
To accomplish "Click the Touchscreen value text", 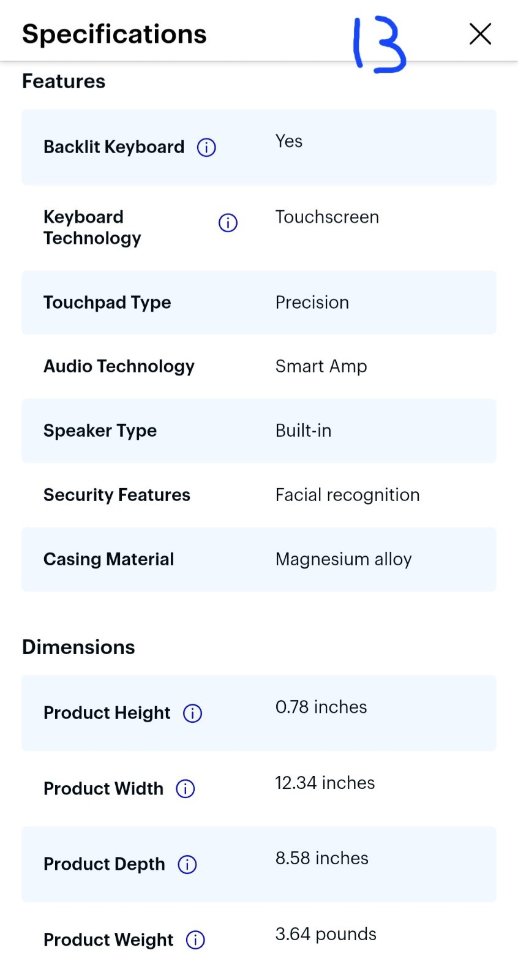I will (327, 217).
